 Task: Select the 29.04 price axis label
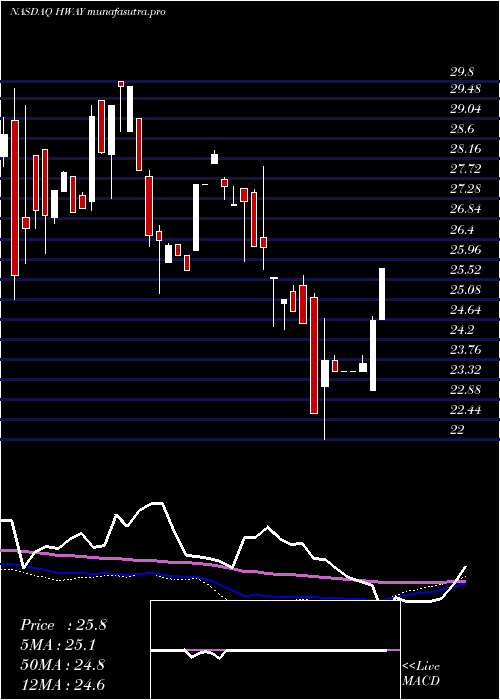click(465, 109)
